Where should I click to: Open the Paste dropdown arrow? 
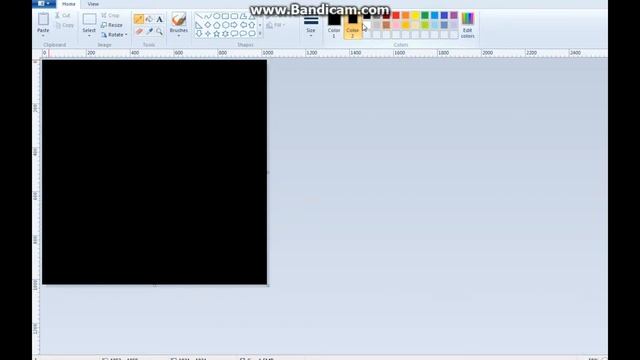[x=43, y=36]
